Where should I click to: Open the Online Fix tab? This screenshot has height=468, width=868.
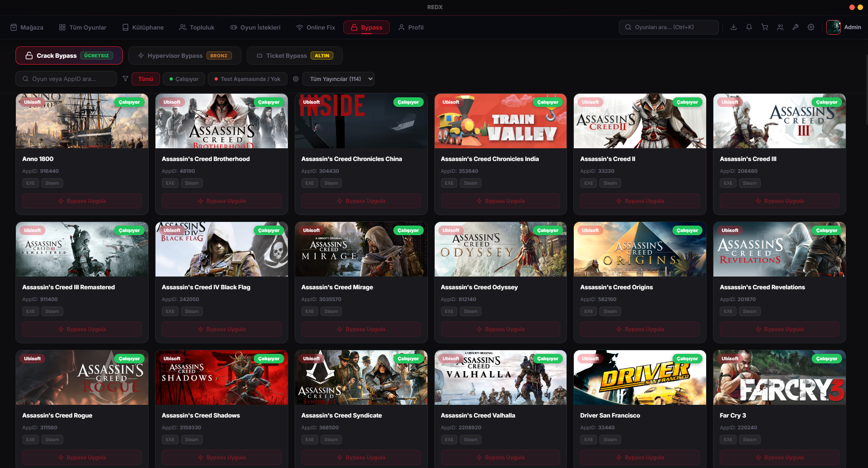click(315, 27)
